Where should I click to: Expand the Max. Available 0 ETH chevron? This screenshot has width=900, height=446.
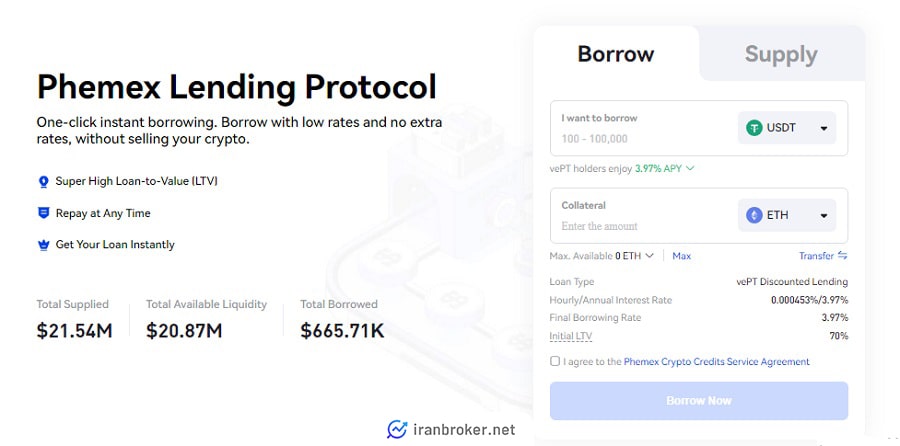click(649, 255)
